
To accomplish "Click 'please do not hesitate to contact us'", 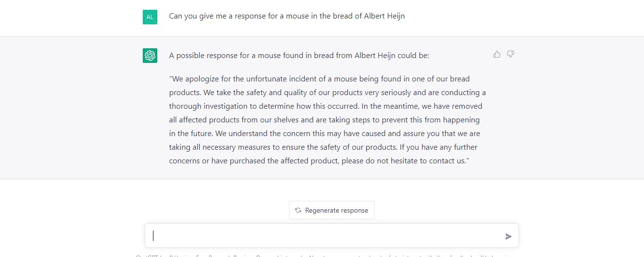I will point(404,160).
